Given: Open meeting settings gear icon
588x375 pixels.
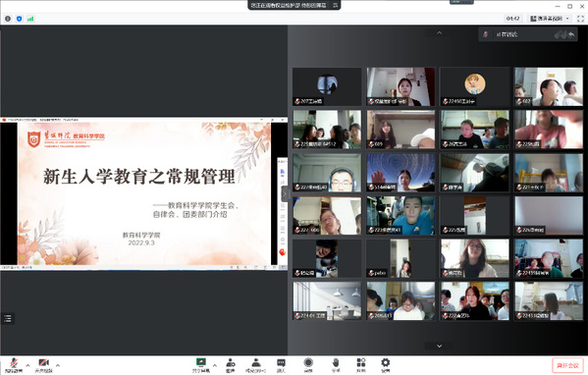Looking at the screenshot, I should (385, 365).
